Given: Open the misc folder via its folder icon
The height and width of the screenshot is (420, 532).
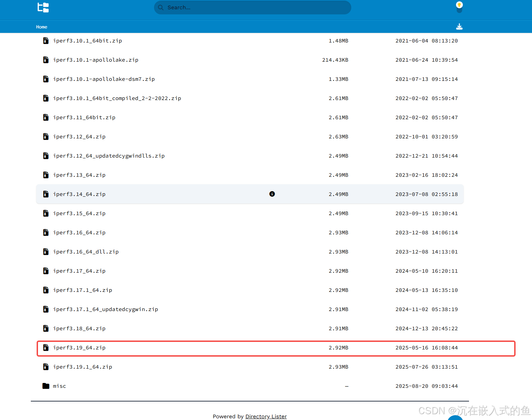Looking at the screenshot, I should [46, 386].
